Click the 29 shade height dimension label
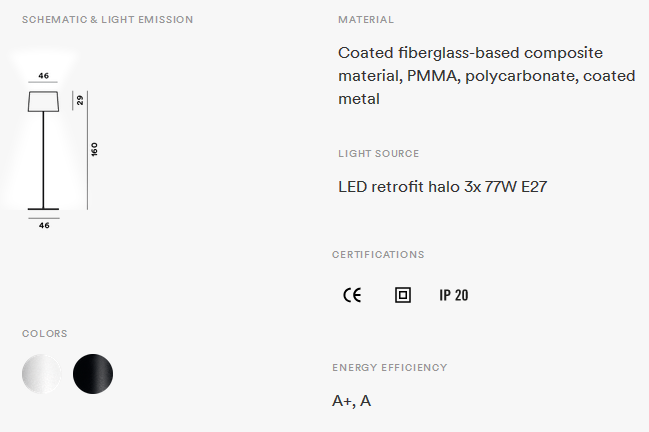Screen dimensions: 649x432 click(80, 100)
